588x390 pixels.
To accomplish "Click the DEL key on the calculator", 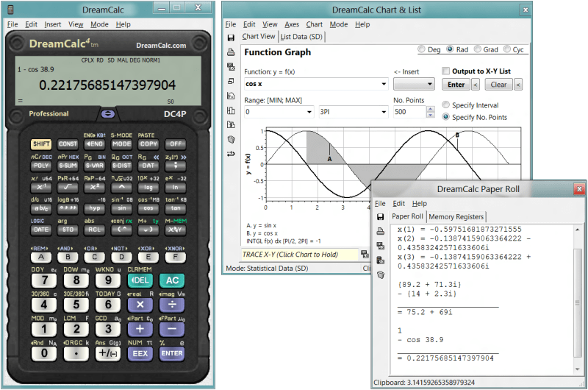I will point(140,280).
